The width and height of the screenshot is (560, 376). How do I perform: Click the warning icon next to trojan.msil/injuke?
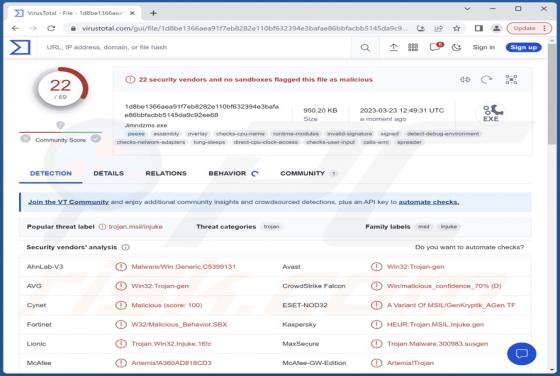[102, 227]
